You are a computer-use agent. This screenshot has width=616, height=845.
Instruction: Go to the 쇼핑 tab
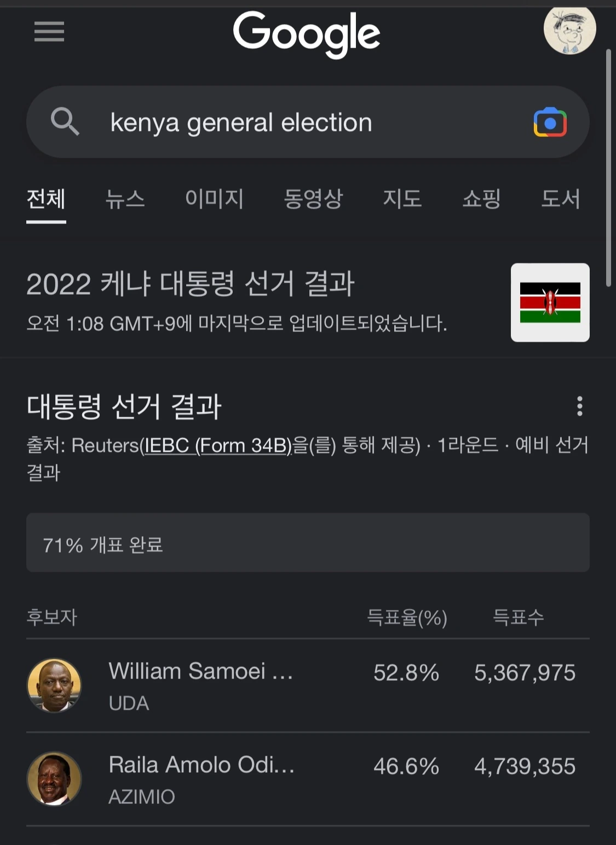482,198
